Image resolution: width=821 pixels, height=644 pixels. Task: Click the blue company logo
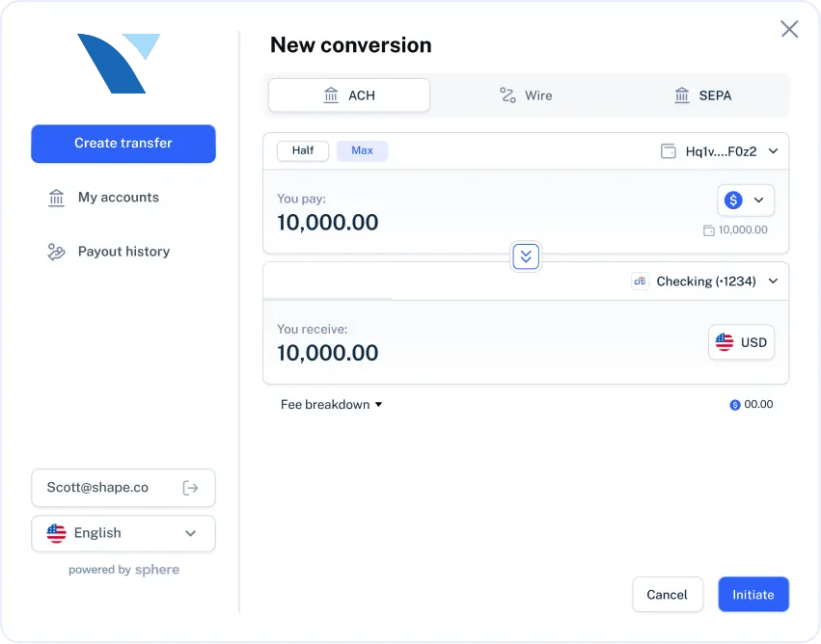[x=119, y=64]
